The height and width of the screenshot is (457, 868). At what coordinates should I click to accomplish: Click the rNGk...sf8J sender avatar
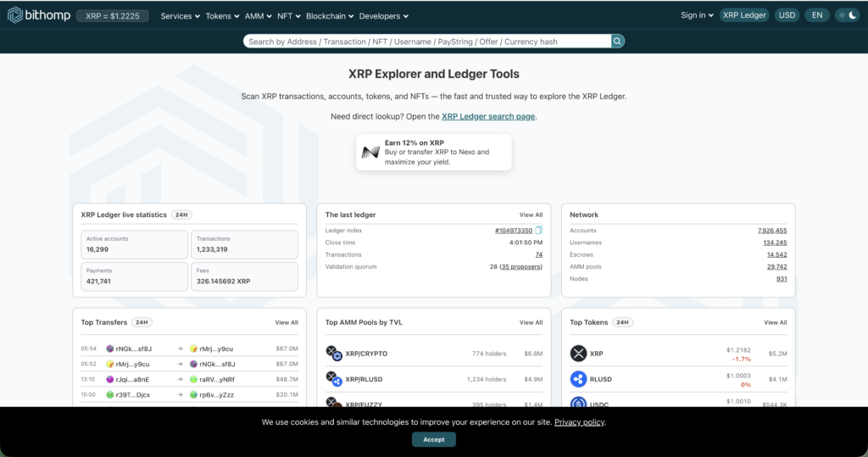[110, 349]
